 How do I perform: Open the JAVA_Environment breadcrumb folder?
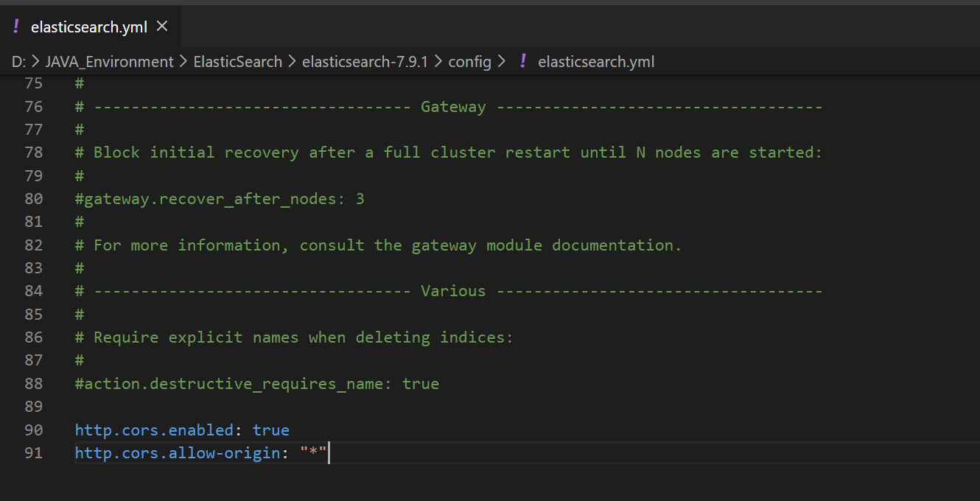click(x=109, y=62)
